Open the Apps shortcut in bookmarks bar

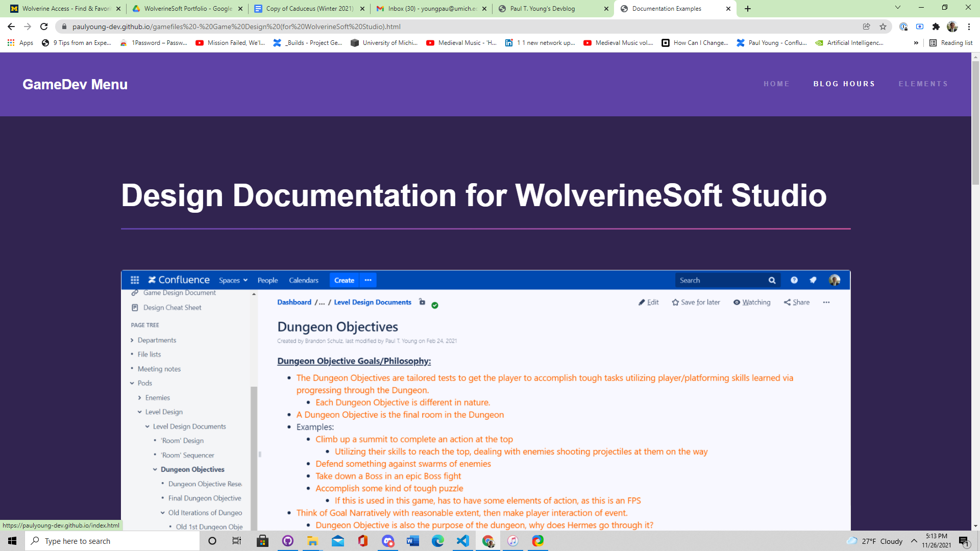[x=20, y=43]
